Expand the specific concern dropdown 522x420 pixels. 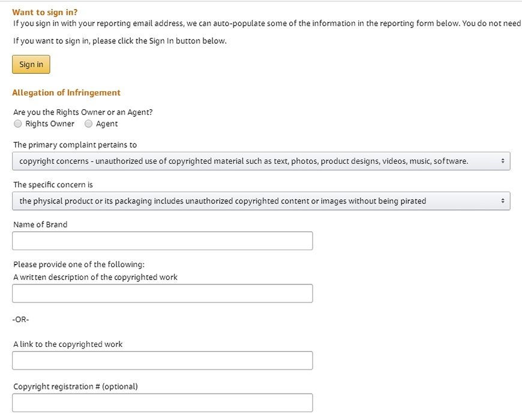coord(261,201)
